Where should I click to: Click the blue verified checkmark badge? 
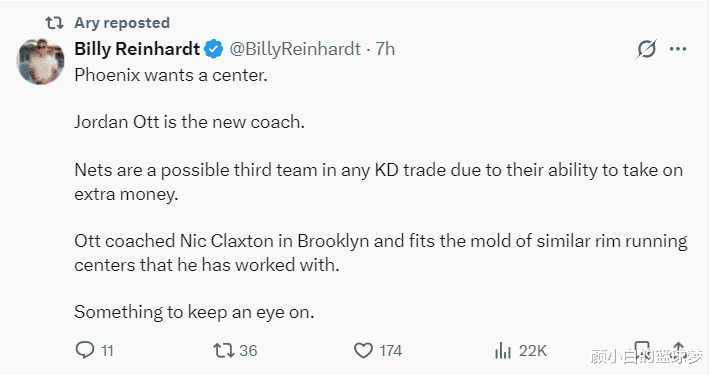(214, 49)
